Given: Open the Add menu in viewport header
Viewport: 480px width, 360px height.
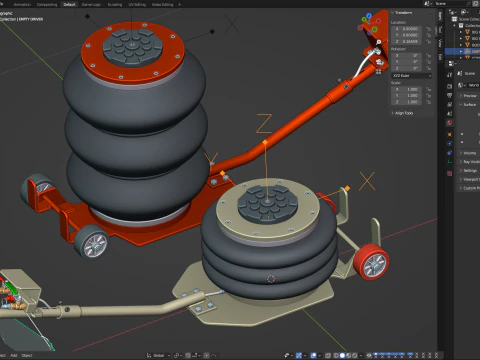Looking at the screenshot, I should pyautogui.click(x=14, y=355).
